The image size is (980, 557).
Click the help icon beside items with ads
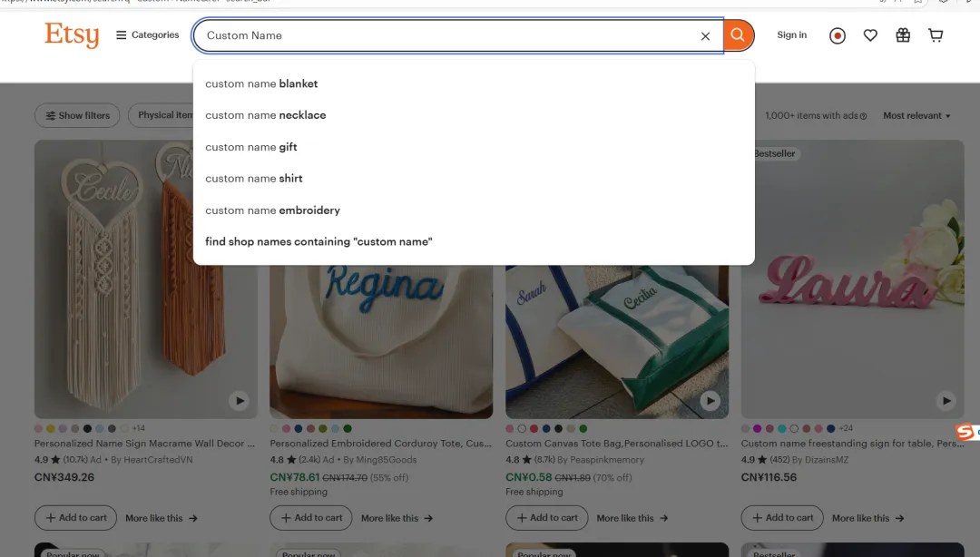[x=863, y=116]
